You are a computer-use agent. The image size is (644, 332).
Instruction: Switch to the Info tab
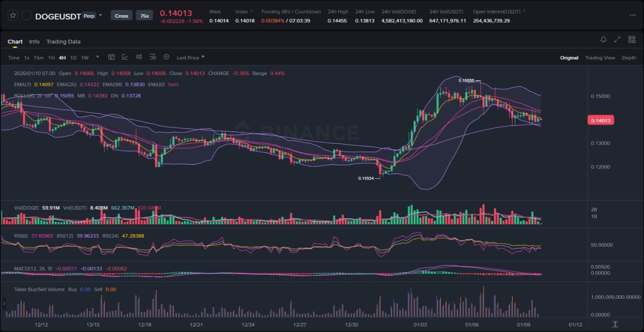(34, 42)
